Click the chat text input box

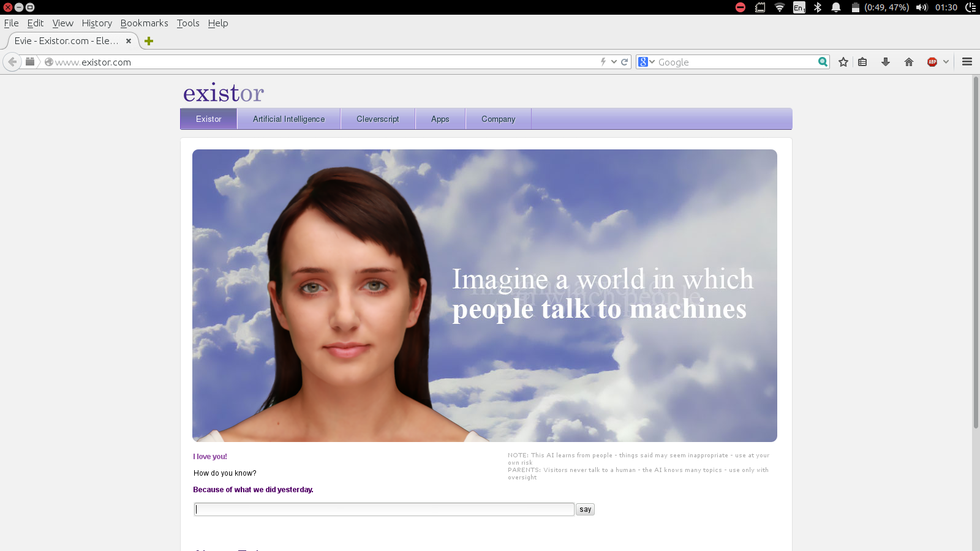pos(384,509)
